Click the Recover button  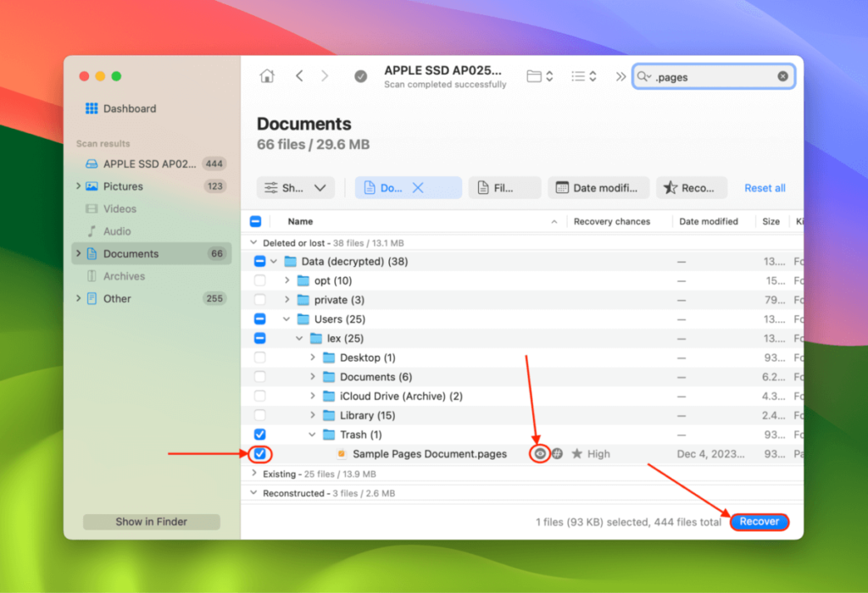click(x=759, y=522)
